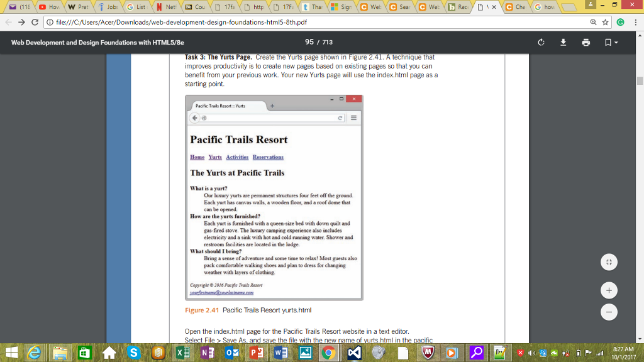Screen dimensions: 644x362
Task: Open PowerPoint from the taskbar
Action: tap(257, 353)
